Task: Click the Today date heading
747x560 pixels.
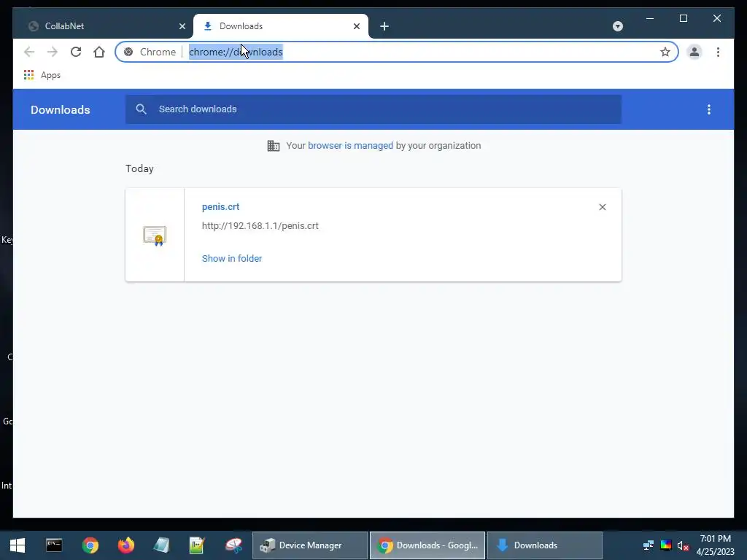Action: coord(139,168)
